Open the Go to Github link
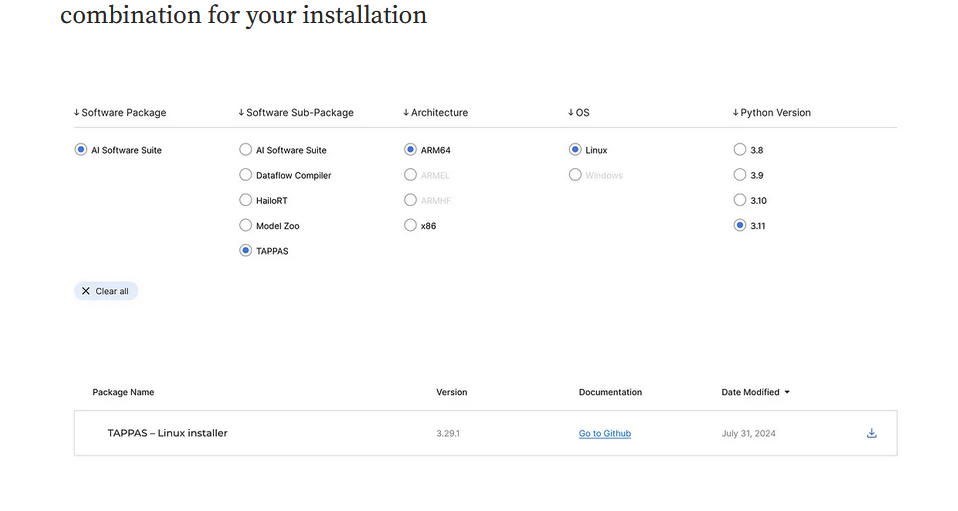The width and height of the screenshot is (958, 511). (x=604, y=433)
